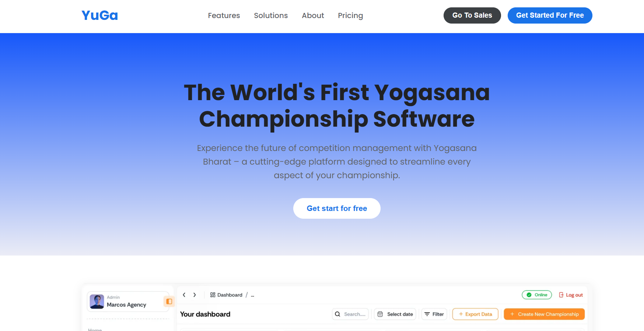Click the back arrow in dashboard preview

pyautogui.click(x=184, y=295)
